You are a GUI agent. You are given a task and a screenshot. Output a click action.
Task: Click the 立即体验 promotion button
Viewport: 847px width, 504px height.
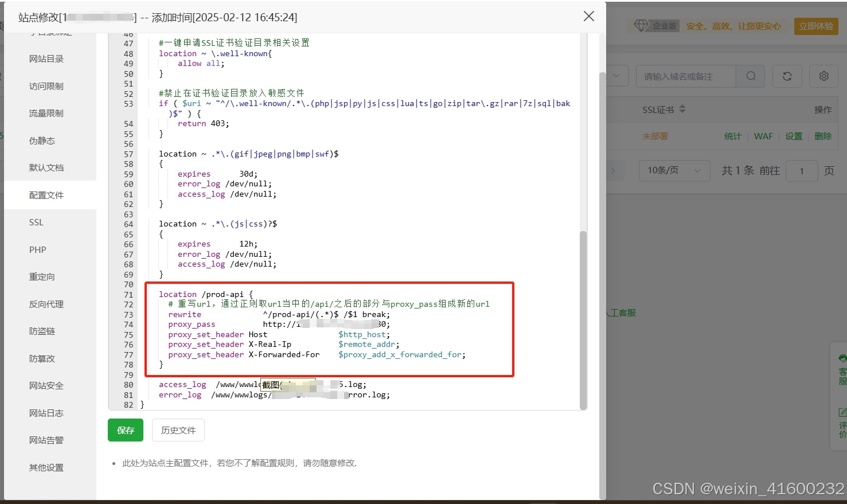815,26
